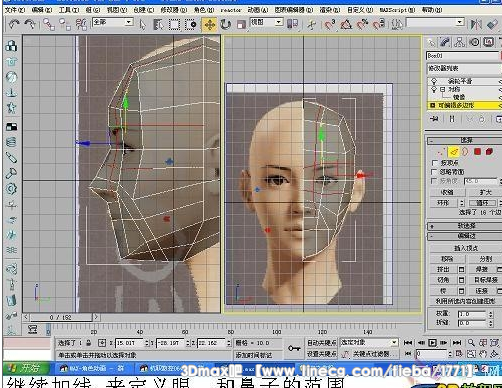Screen dimensions: 502x388
Task: Select the Unlink Selection tool
Action: tap(64, 24)
